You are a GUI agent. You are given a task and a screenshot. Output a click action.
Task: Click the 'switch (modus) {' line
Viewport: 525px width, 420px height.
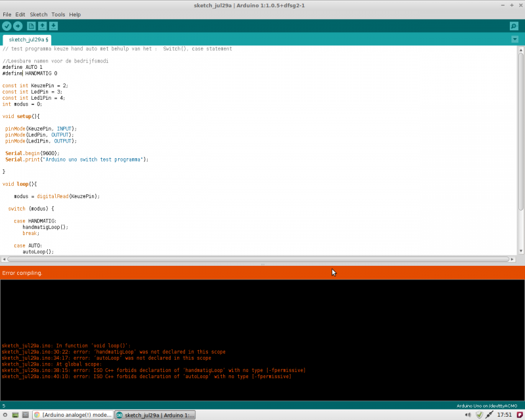(x=31, y=209)
